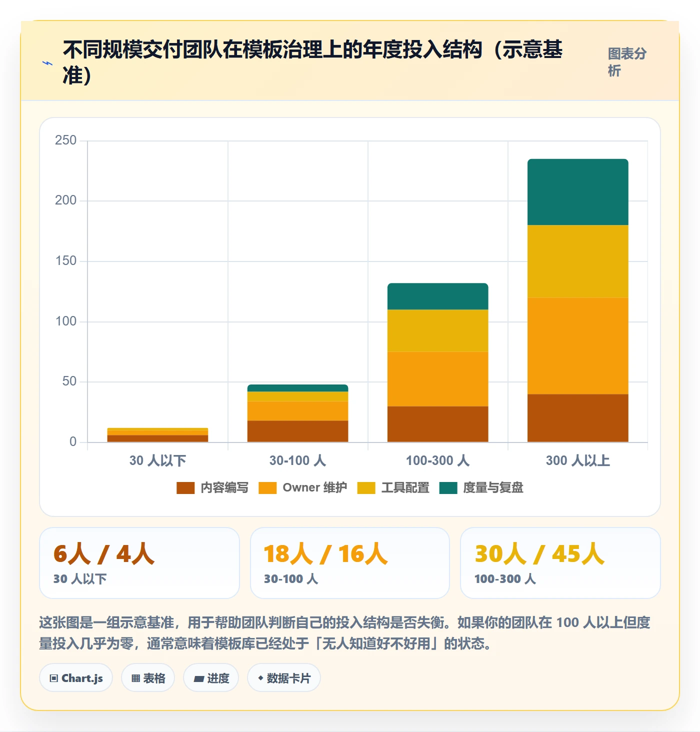
Task: Click the lightning icon beside the title
Action: [47, 63]
